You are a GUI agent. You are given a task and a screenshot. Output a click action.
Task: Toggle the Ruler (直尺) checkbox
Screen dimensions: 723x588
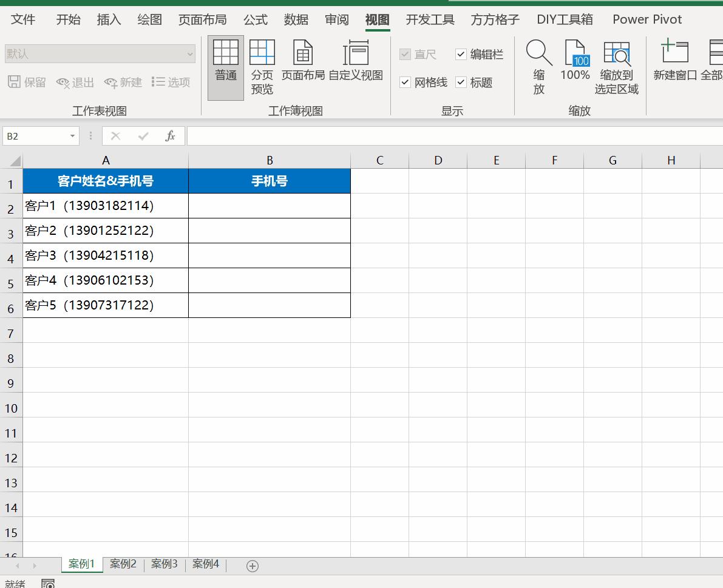click(x=405, y=55)
